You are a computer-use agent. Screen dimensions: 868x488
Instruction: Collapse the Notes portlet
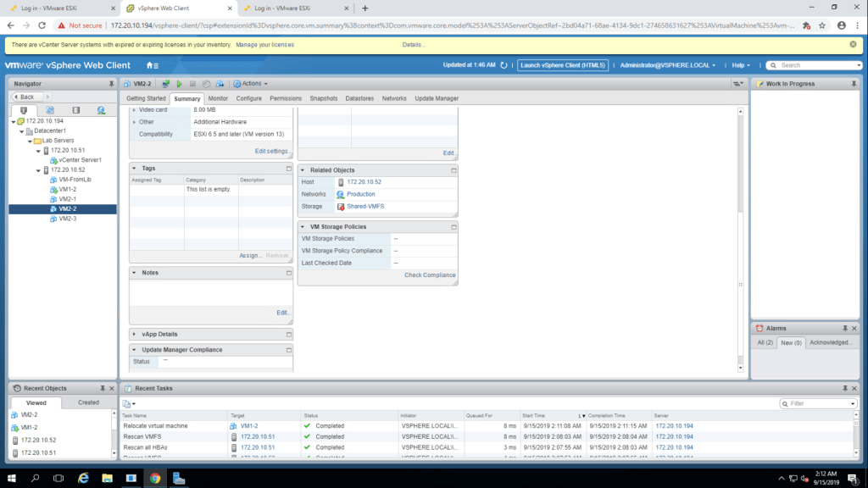[x=135, y=273]
